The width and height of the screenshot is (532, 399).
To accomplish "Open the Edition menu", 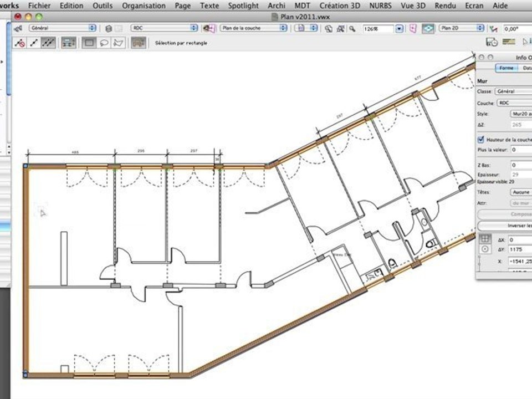I will click(71, 6).
